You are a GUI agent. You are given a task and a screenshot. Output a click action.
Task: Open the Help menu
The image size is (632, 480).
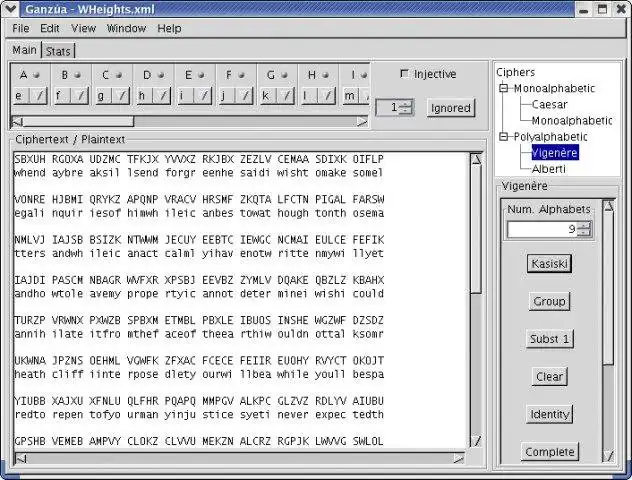(x=169, y=28)
